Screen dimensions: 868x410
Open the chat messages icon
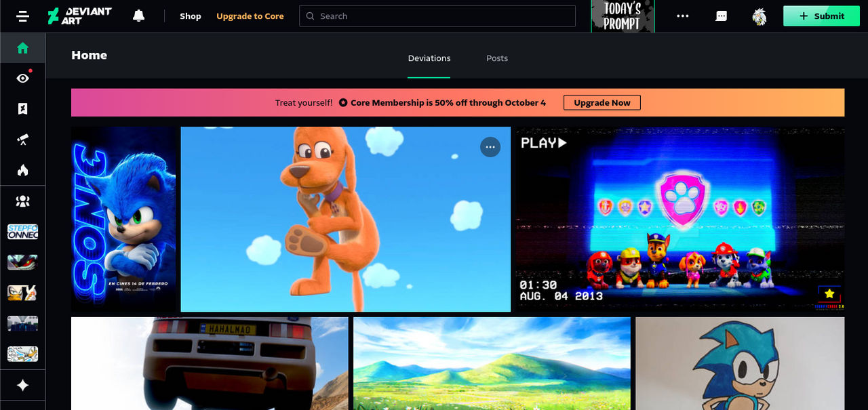[x=722, y=16]
